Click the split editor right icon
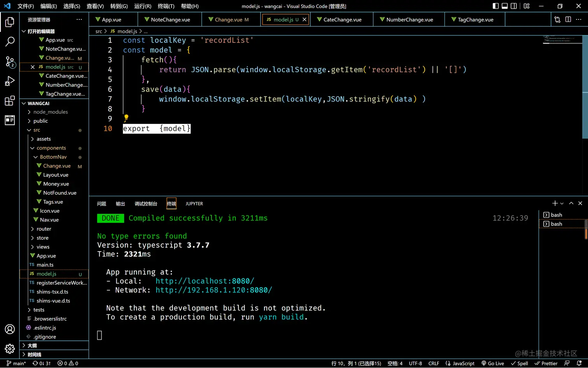The width and height of the screenshot is (588, 368). pyautogui.click(x=568, y=19)
